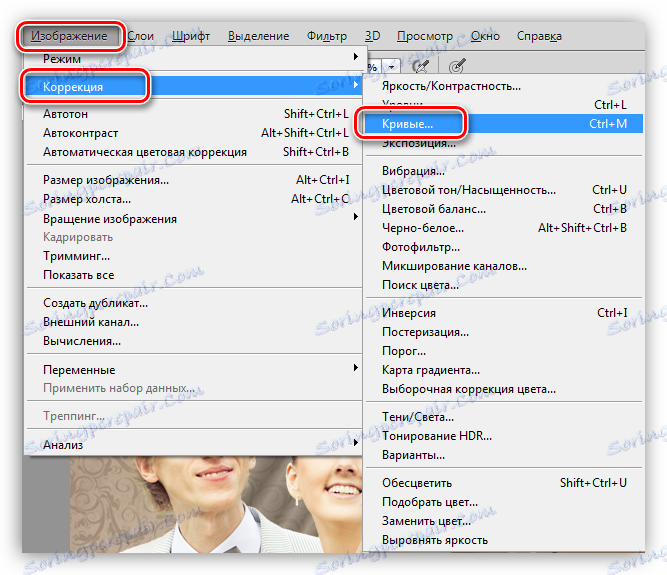
Task: Open the Шрифт menu
Action: click(x=191, y=36)
